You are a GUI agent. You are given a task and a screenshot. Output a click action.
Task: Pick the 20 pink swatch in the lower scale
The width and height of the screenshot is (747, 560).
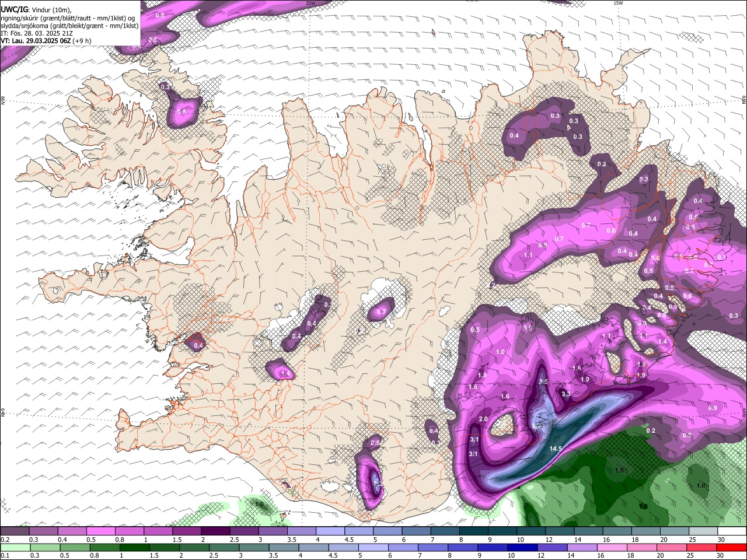pyautogui.click(x=672, y=547)
